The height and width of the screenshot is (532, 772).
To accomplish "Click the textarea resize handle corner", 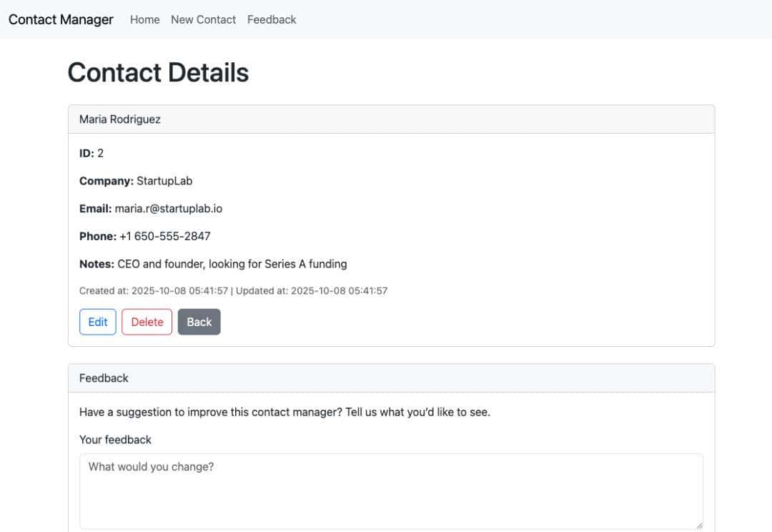I will (698, 525).
